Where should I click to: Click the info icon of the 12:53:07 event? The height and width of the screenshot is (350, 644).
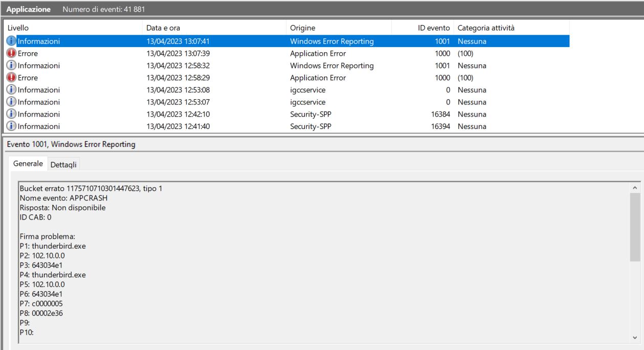click(x=11, y=102)
